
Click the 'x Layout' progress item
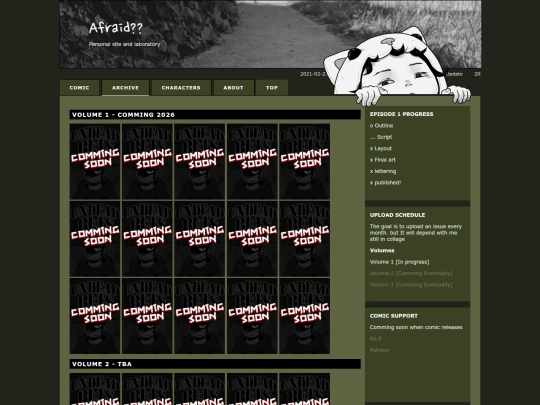[381, 148]
